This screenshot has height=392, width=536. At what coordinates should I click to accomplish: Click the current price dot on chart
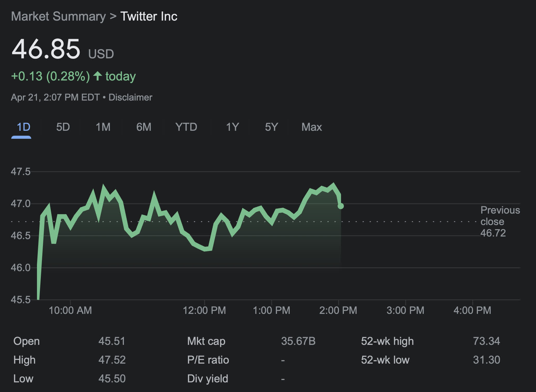pos(340,206)
